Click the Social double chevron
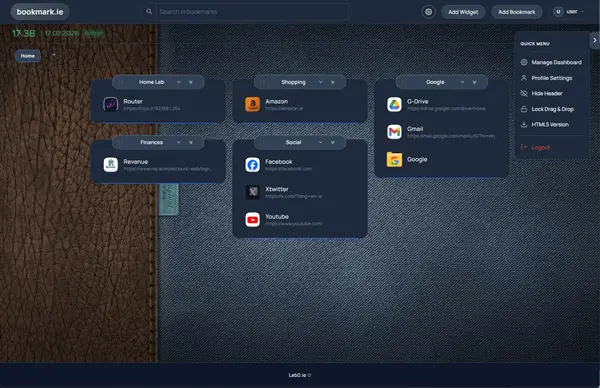The width and height of the screenshot is (600, 388). [333, 142]
